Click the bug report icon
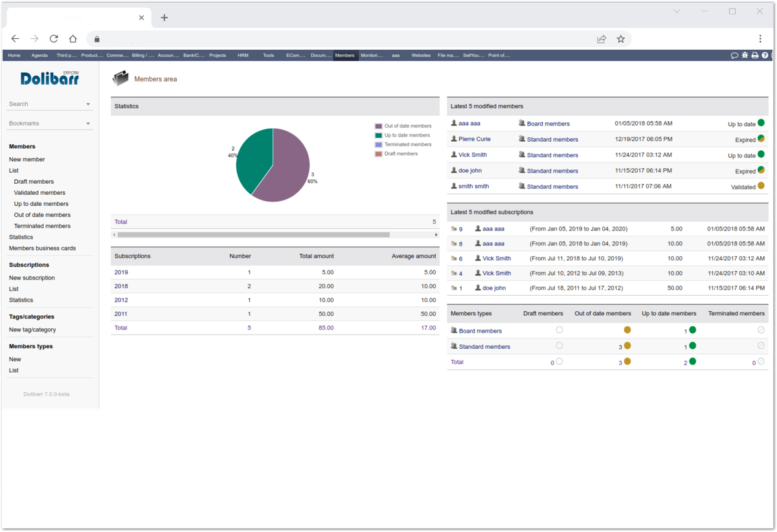This screenshot has width=777, height=532. point(745,56)
